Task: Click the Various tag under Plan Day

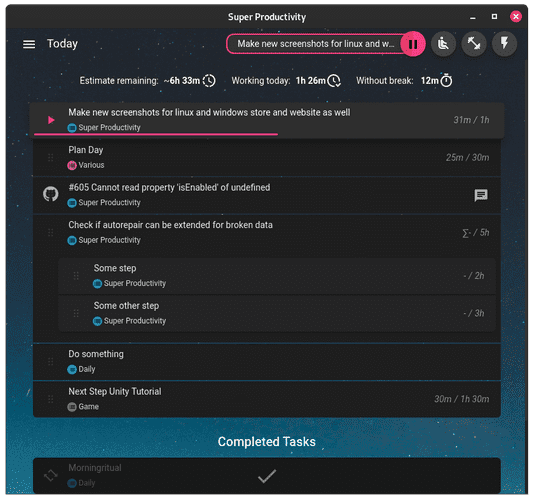Action: 86,165
